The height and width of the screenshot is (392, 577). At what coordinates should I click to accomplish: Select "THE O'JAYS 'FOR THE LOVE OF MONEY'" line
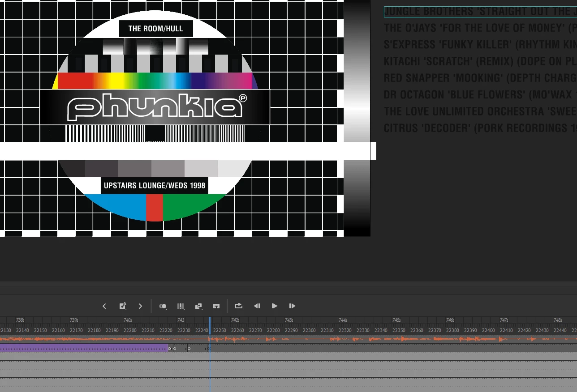[x=480, y=28]
